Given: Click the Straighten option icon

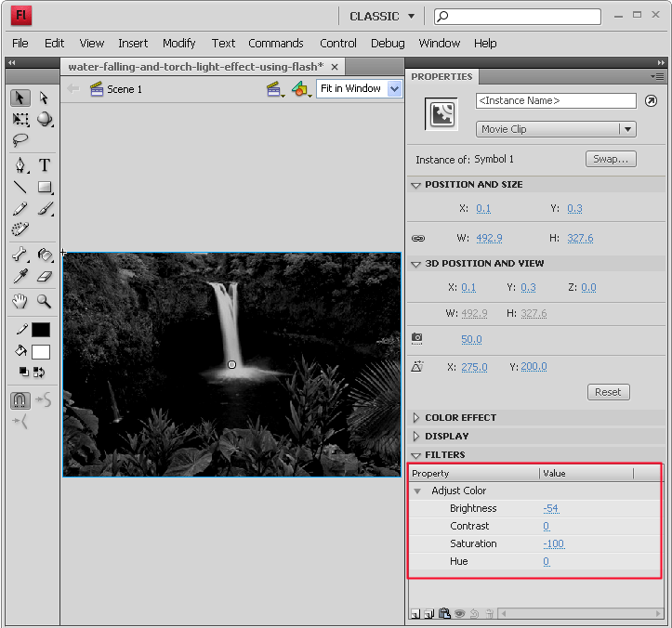Looking at the screenshot, I should [20, 422].
